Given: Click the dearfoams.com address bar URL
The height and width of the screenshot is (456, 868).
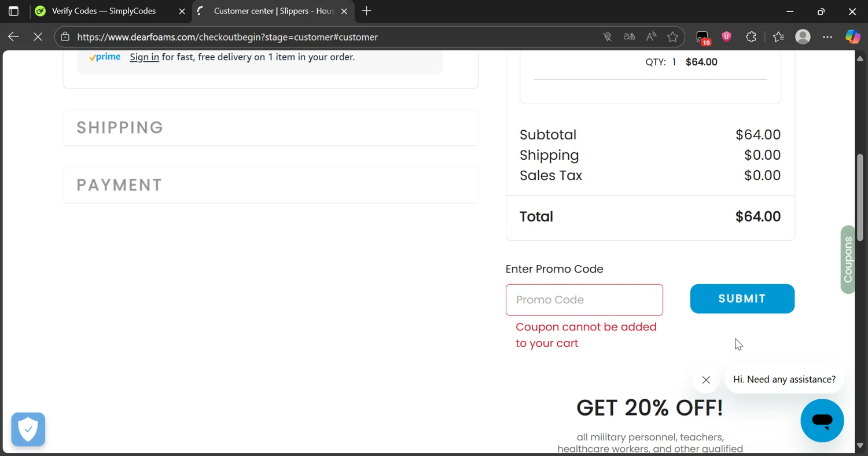Looking at the screenshot, I should 227,37.
